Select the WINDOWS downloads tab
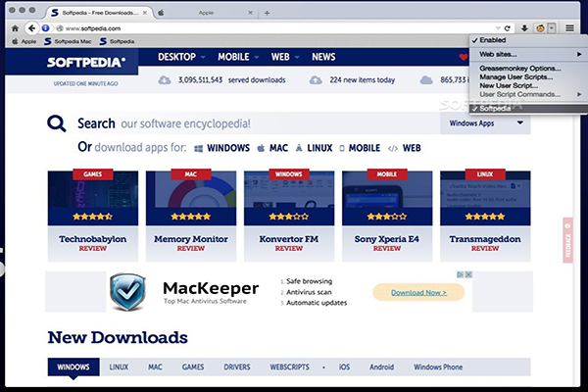The height and width of the screenshot is (392, 588). [73, 367]
